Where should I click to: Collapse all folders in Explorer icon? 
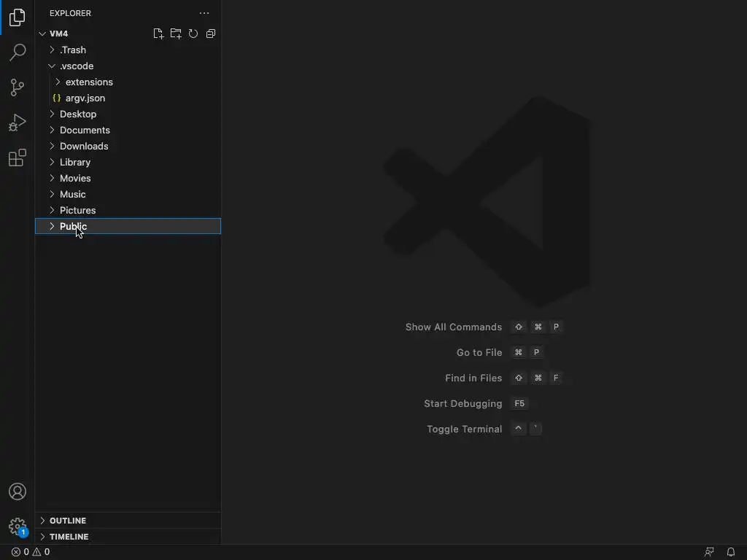point(211,34)
